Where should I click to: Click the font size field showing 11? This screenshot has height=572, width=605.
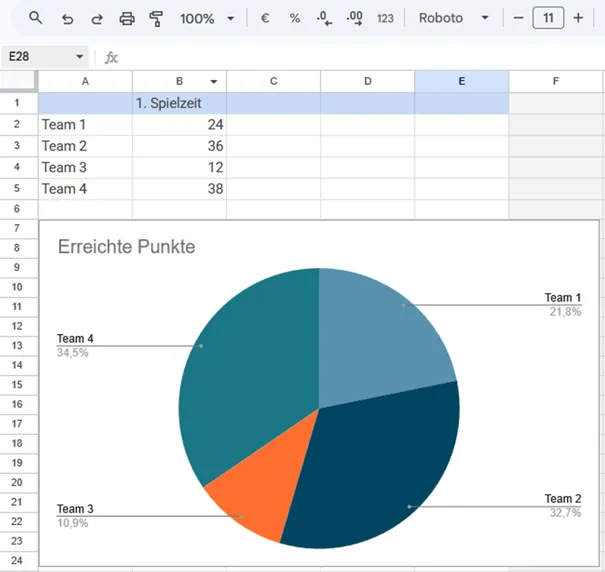[x=548, y=18]
